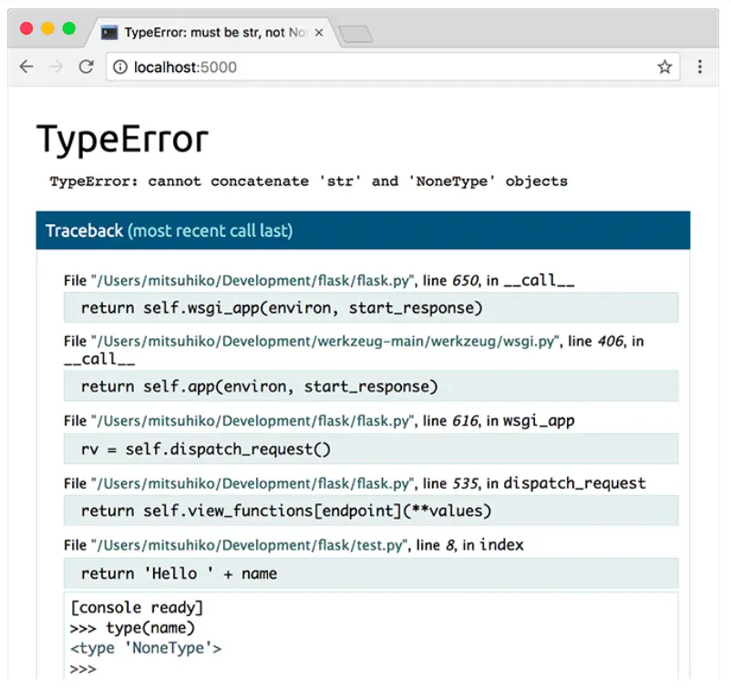Reload the page with the refresh icon
Viewport: 731px width, 700px height.
click(87, 67)
